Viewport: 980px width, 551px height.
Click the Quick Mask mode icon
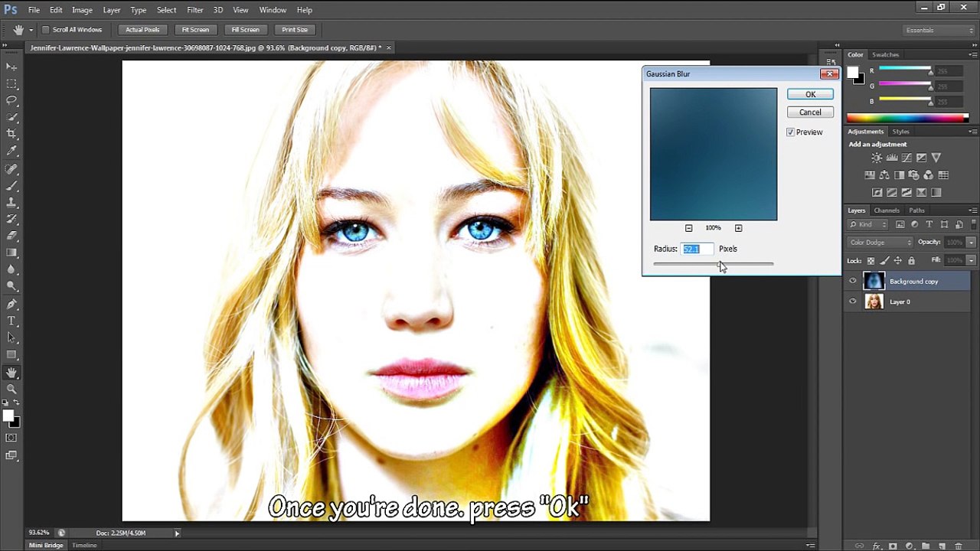click(11, 438)
